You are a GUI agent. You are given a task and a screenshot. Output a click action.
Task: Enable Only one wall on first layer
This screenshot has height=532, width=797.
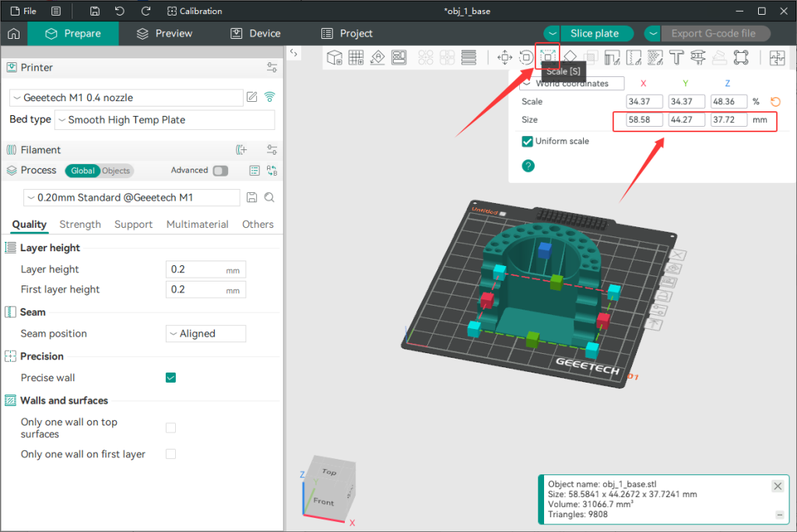[170, 454]
